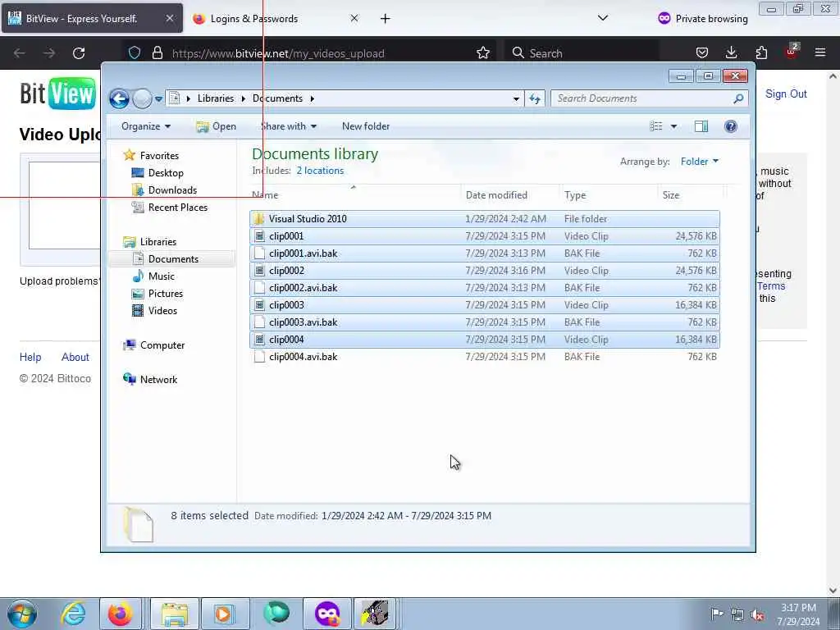Screen dimensions: 840x630
Task: Open the Firefox hamburger application menu
Action: (820, 52)
